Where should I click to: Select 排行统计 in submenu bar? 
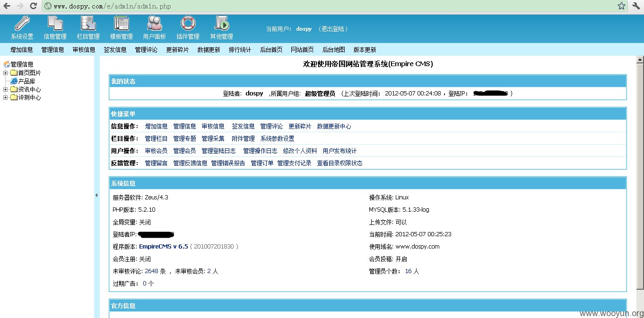point(240,50)
